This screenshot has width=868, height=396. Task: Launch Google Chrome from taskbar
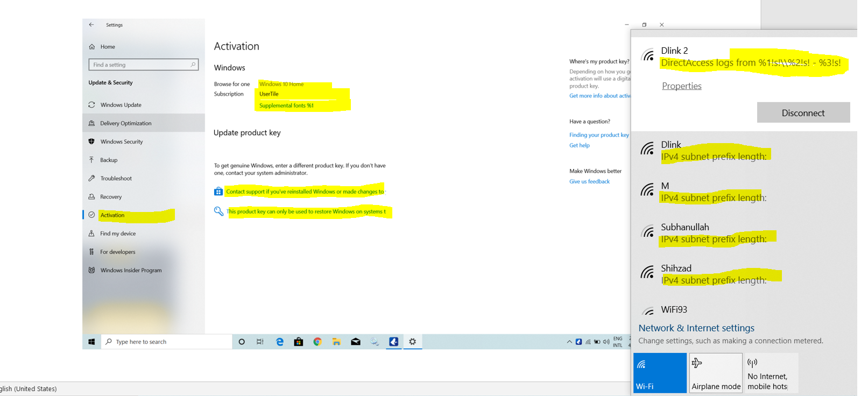(x=317, y=342)
